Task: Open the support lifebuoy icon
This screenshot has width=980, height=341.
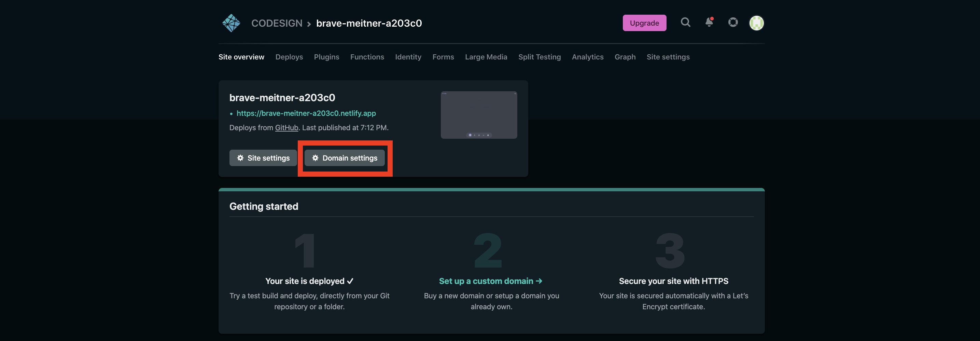Action: click(733, 23)
